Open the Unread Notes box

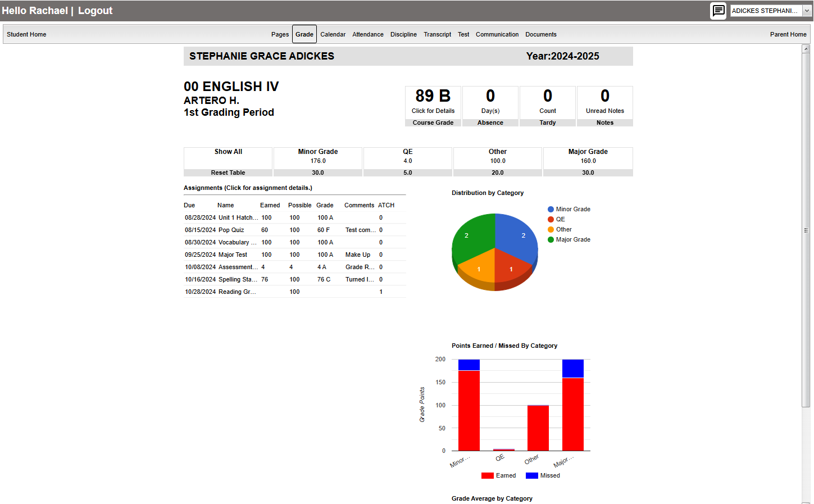click(x=605, y=106)
